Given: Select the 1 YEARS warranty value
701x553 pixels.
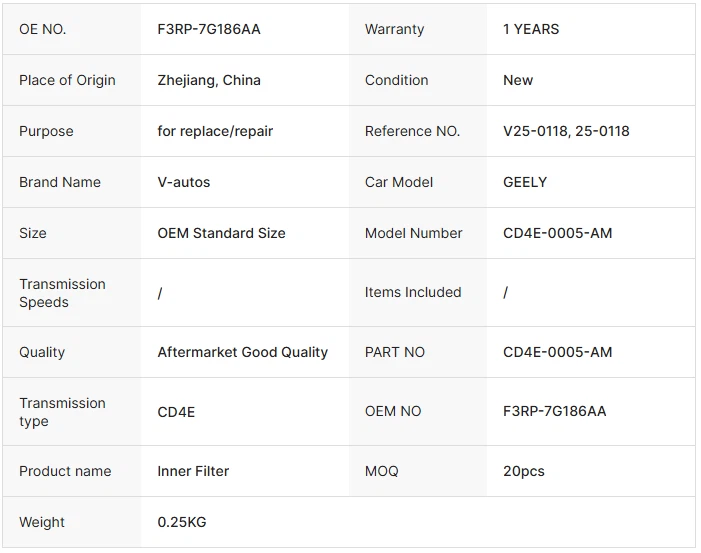Looking at the screenshot, I should click(x=531, y=29).
